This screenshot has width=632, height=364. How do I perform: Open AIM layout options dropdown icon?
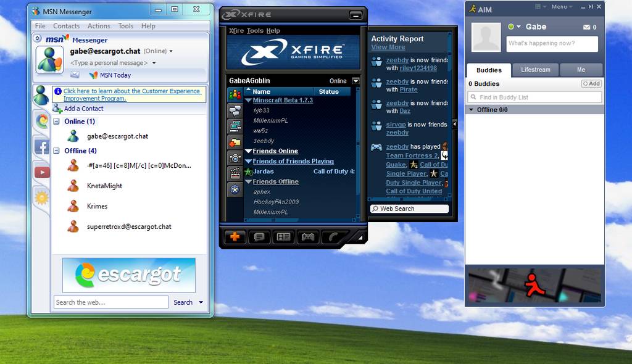(540, 7)
